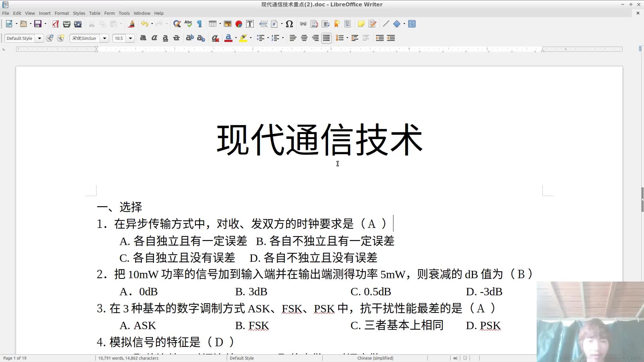
Task: Click Chinese (simplified) language in status bar
Action: 375,358
